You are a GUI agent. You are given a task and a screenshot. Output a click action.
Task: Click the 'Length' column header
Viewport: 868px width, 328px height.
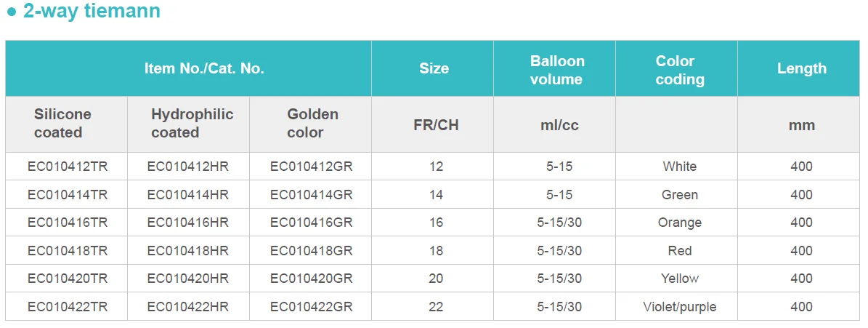point(801,69)
